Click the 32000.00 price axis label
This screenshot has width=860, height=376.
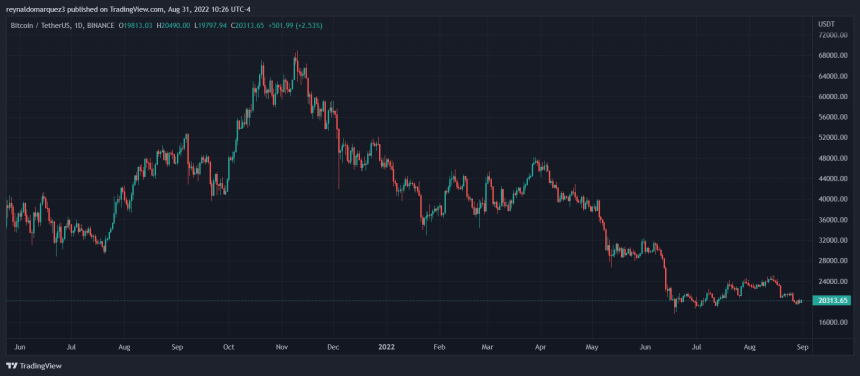click(x=833, y=241)
